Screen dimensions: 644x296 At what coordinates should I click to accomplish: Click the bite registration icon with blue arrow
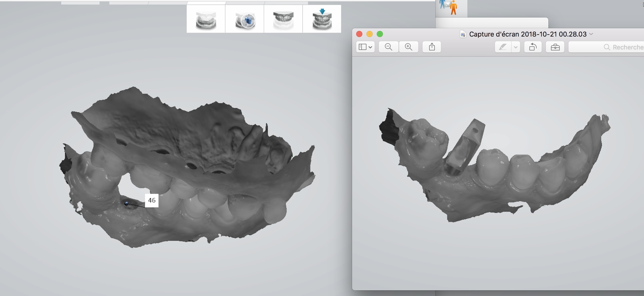point(322,20)
